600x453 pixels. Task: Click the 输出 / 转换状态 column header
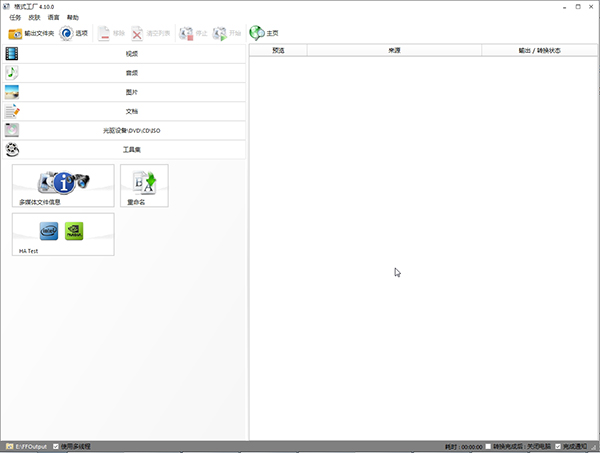(540, 50)
